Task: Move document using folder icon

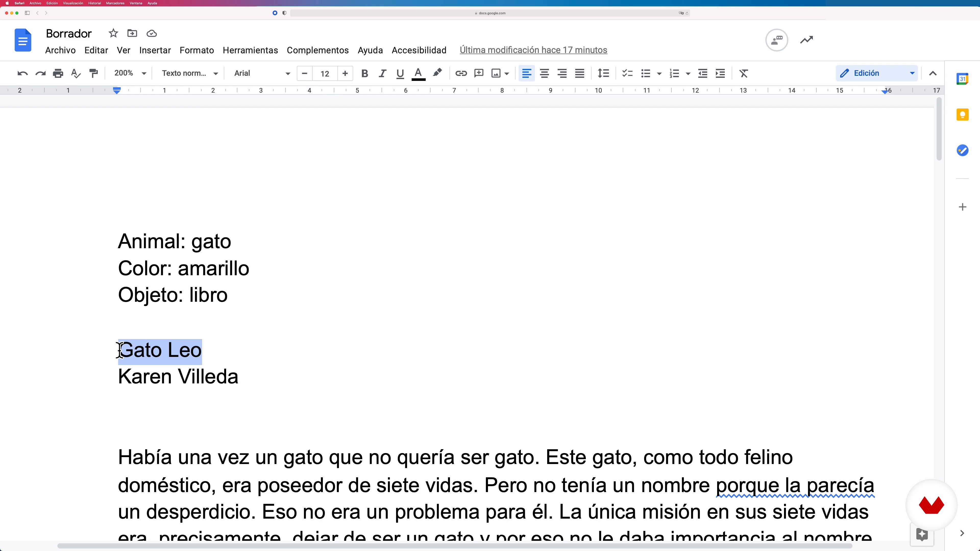Action: 132,33
